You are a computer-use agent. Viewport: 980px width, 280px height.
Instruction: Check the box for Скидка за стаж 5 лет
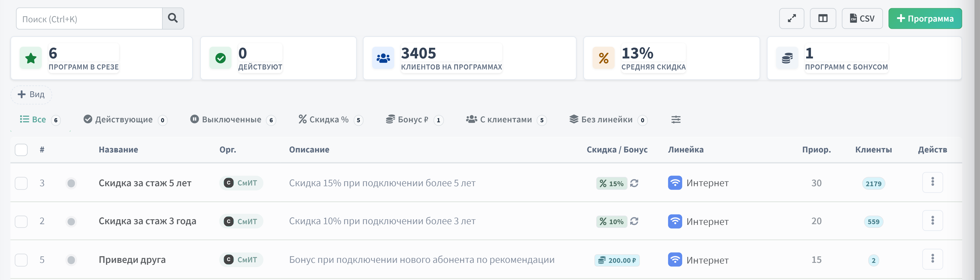click(x=21, y=183)
